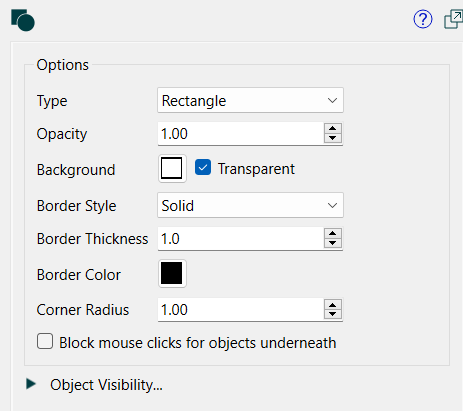Screen dimensions: 463x411
Task: Open the Border Style dropdown showing Solid
Action: coord(250,205)
